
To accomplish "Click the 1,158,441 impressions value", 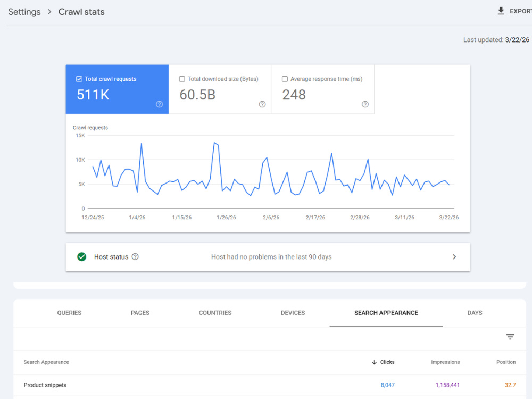I will (447, 385).
